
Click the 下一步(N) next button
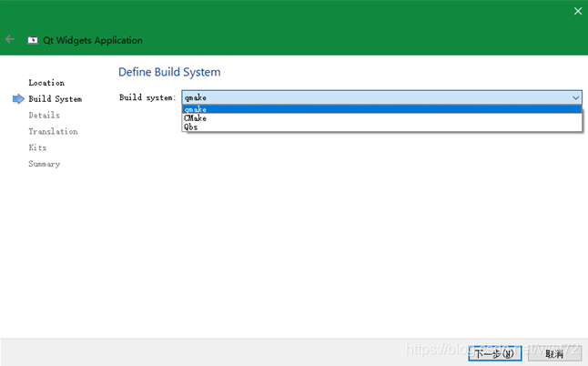(494, 353)
